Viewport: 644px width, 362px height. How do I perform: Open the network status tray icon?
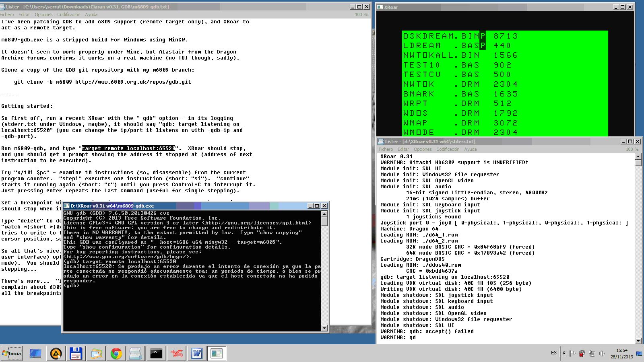[592, 353]
